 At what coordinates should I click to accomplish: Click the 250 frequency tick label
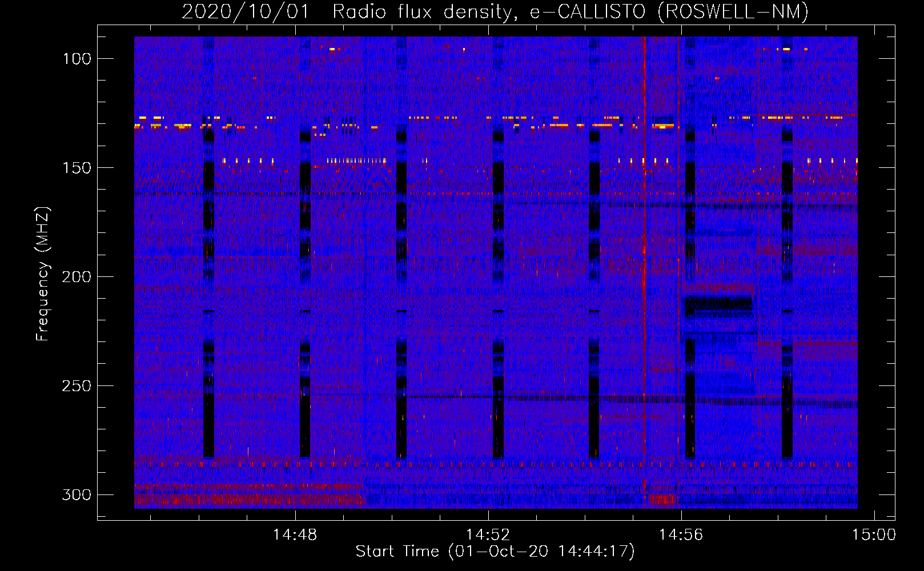click(x=77, y=386)
